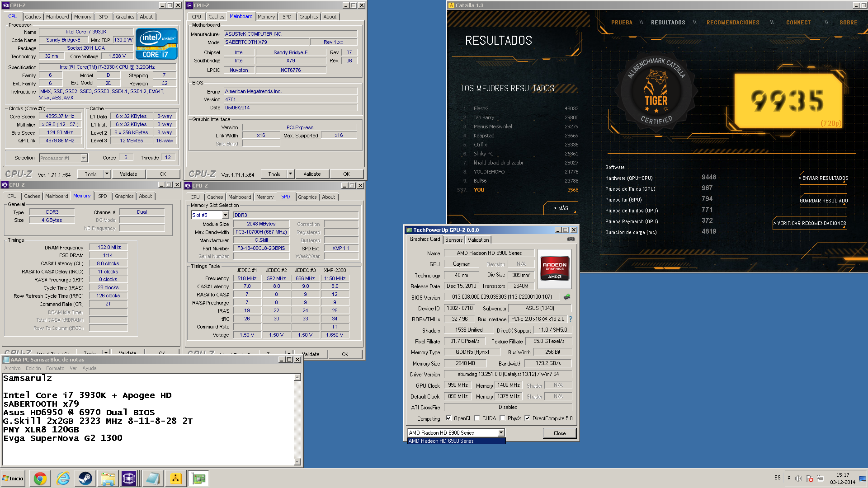Open the Archivo menu in Notepad
The width and height of the screenshot is (868, 488).
tap(12, 368)
